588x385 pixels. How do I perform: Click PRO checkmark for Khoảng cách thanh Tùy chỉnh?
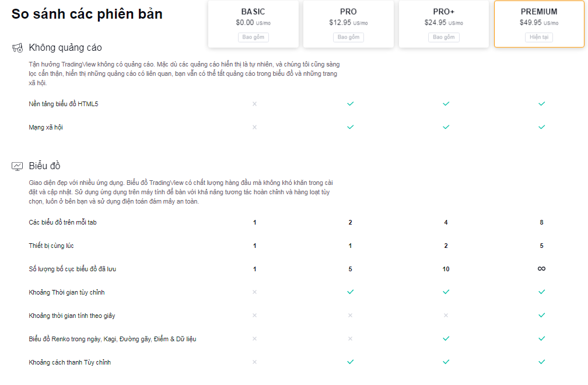(350, 362)
